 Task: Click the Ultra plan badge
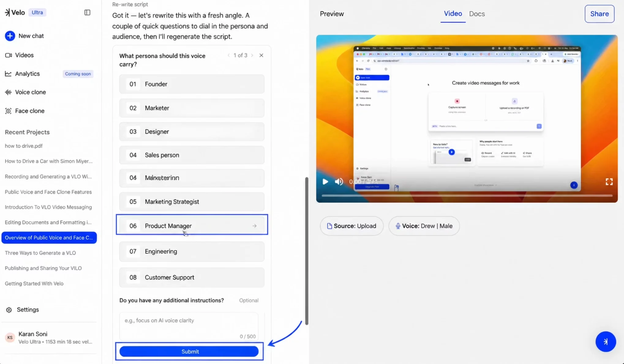coord(37,13)
